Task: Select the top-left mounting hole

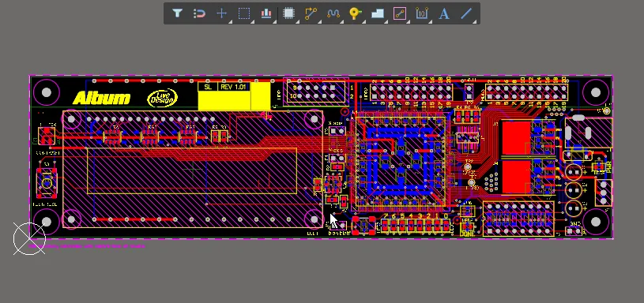Action: pyautogui.click(x=47, y=92)
